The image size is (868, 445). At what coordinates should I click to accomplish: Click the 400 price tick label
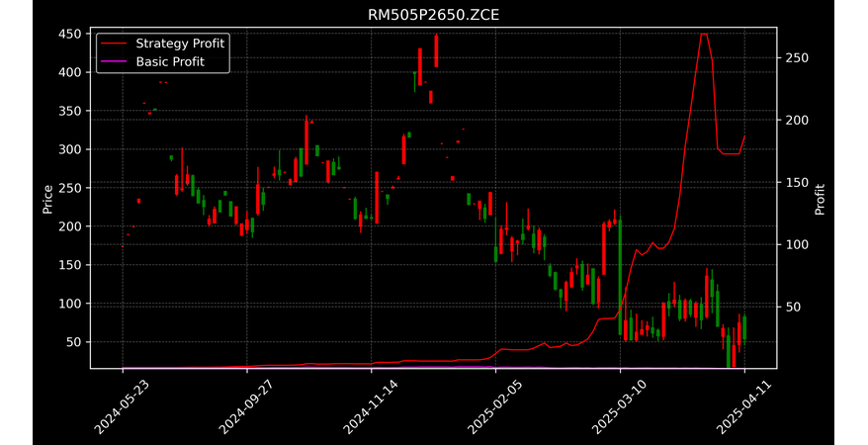pyautogui.click(x=70, y=72)
